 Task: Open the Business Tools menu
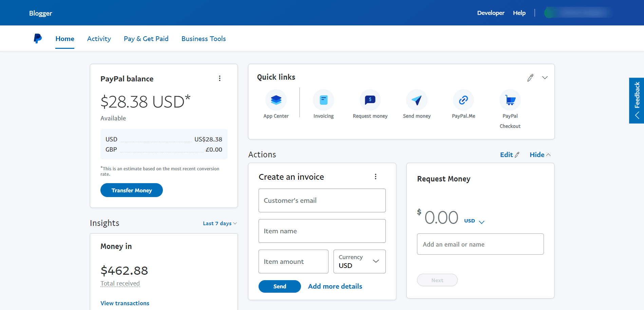(x=204, y=39)
